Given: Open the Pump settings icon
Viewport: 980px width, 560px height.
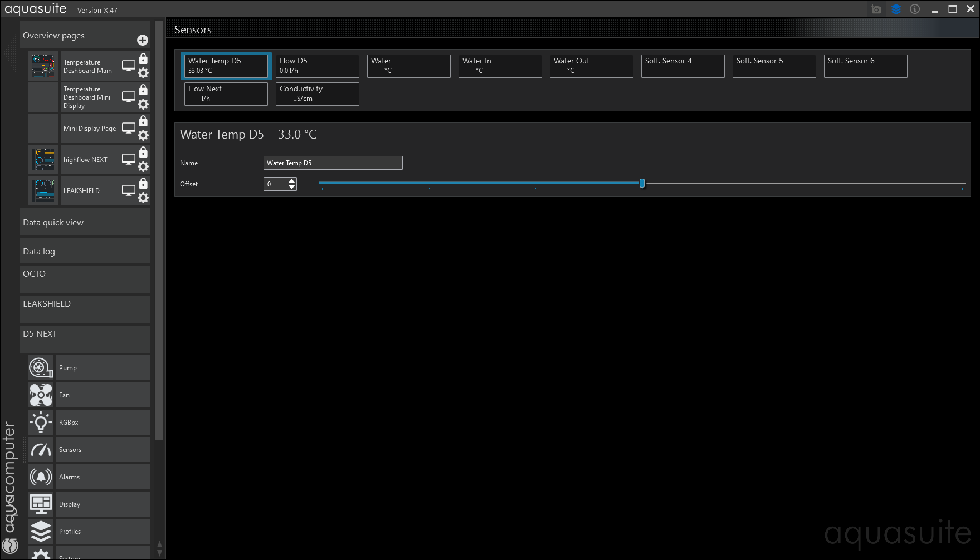Looking at the screenshot, I should (x=41, y=368).
